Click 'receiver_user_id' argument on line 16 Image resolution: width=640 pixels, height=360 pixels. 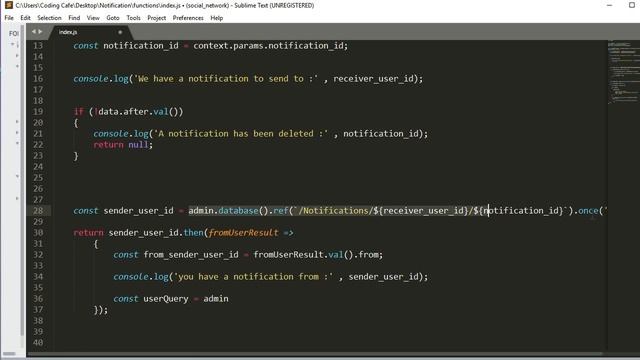(x=374, y=79)
